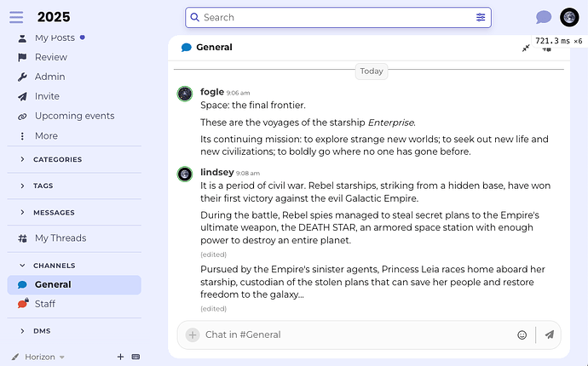588x366 pixels.
Task: Open the emoji picker in composer
Action: pyautogui.click(x=522, y=335)
